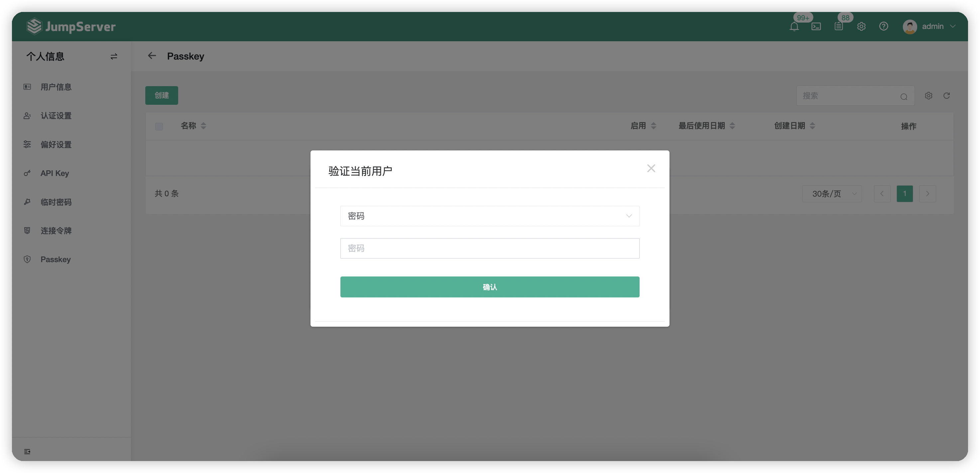Focus the 搜索 search field
980x473 pixels.
(855, 96)
